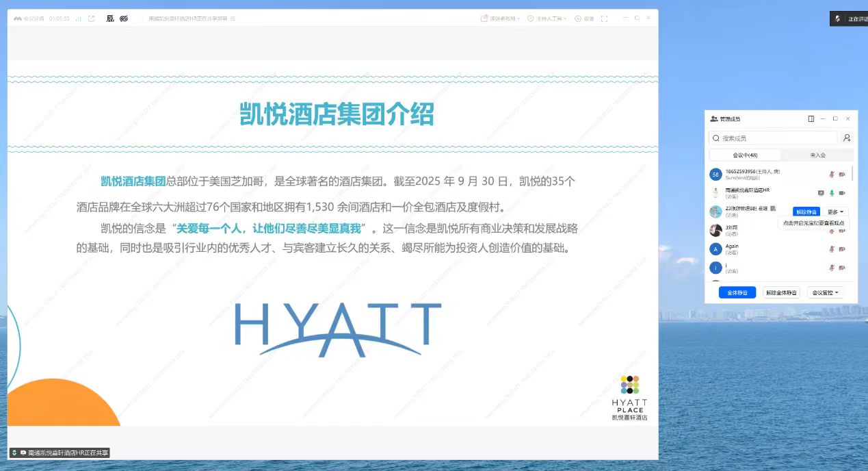Toggle camera for member Again
Viewport: 868px width, 471px height.
(842, 249)
